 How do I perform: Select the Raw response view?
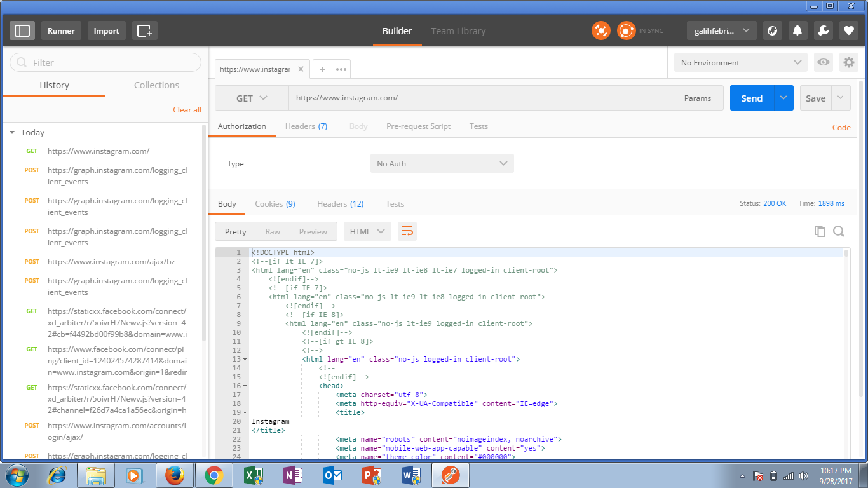pos(273,232)
